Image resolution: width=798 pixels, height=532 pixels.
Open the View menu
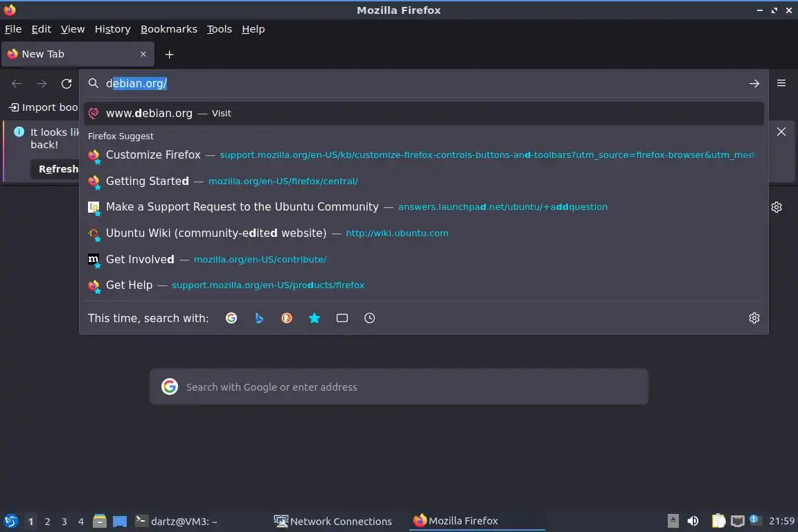73,29
